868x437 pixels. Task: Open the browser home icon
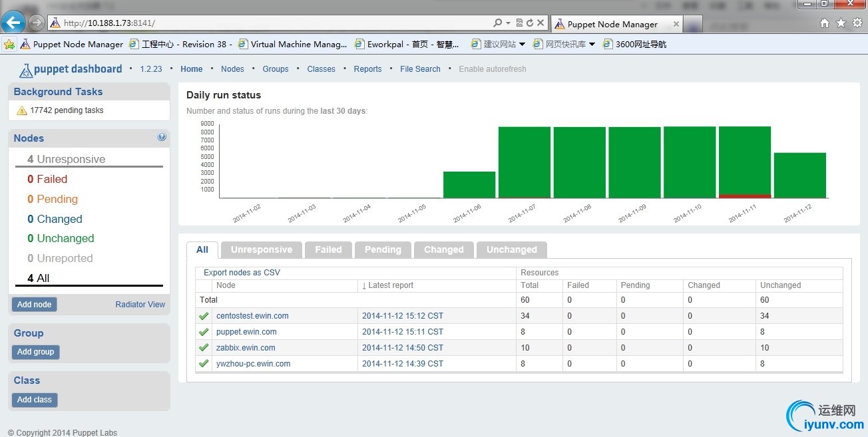click(x=825, y=23)
